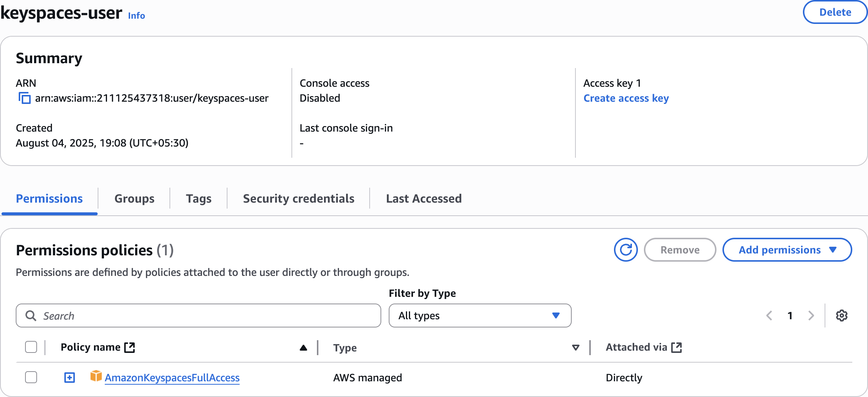This screenshot has height=397, width=868.
Task: Go to previous page arrow
Action: tap(769, 316)
